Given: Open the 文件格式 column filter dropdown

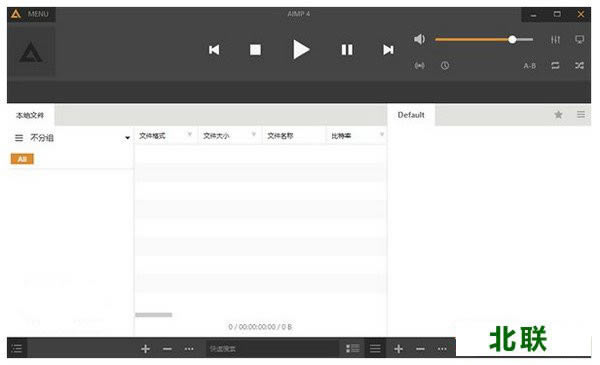Looking at the screenshot, I should (189, 134).
